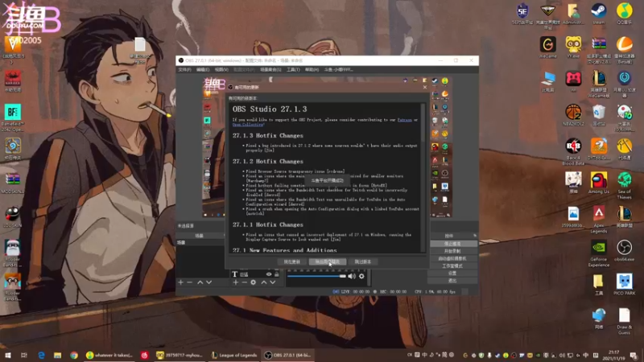
Task: Switch to OBS 27.0.1 taskbar window
Action: pos(287,355)
